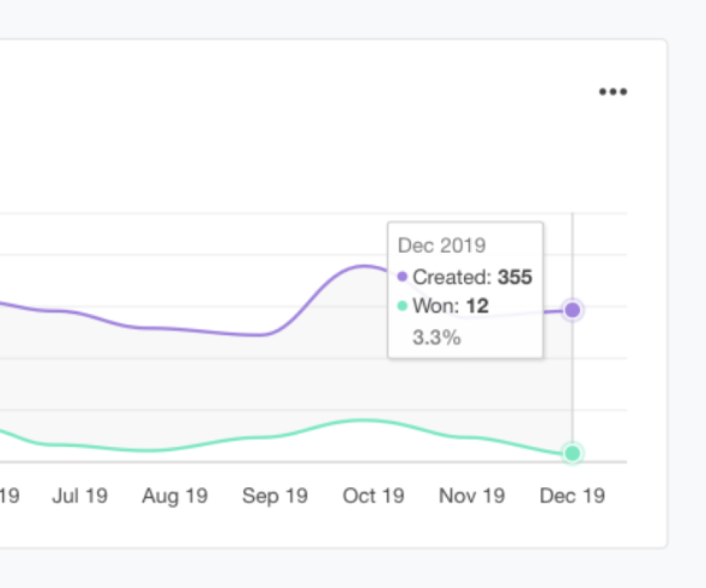Open the three-dot more options menu

[x=613, y=92]
